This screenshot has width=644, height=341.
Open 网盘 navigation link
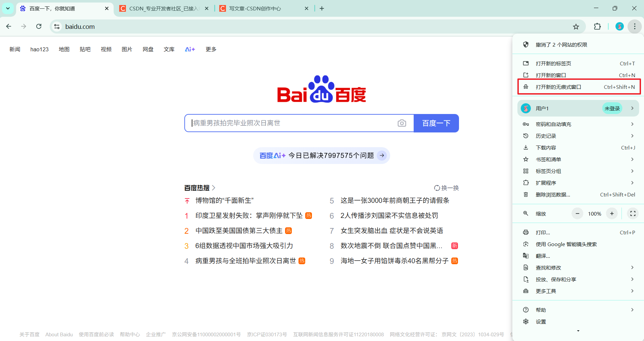coord(148,49)
